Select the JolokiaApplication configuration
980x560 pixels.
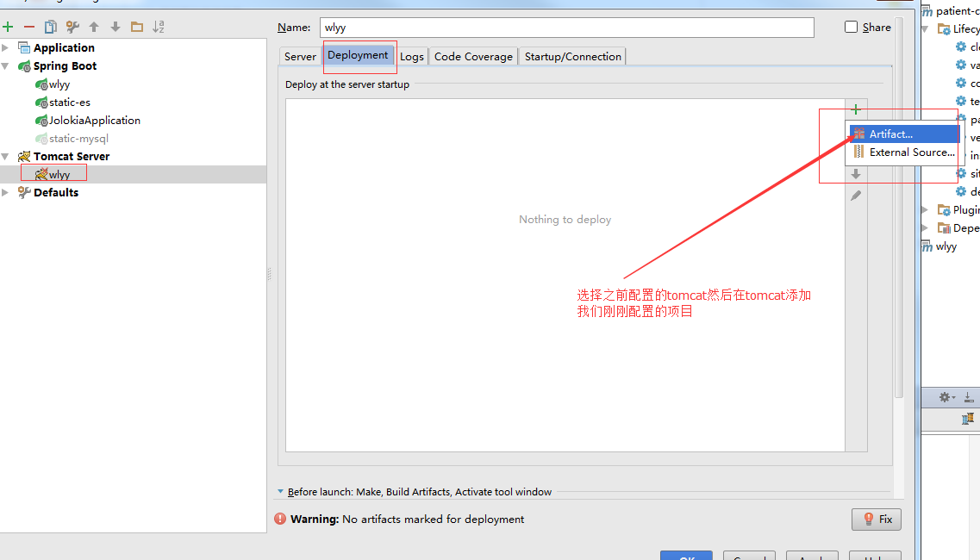tap(94, 120)
